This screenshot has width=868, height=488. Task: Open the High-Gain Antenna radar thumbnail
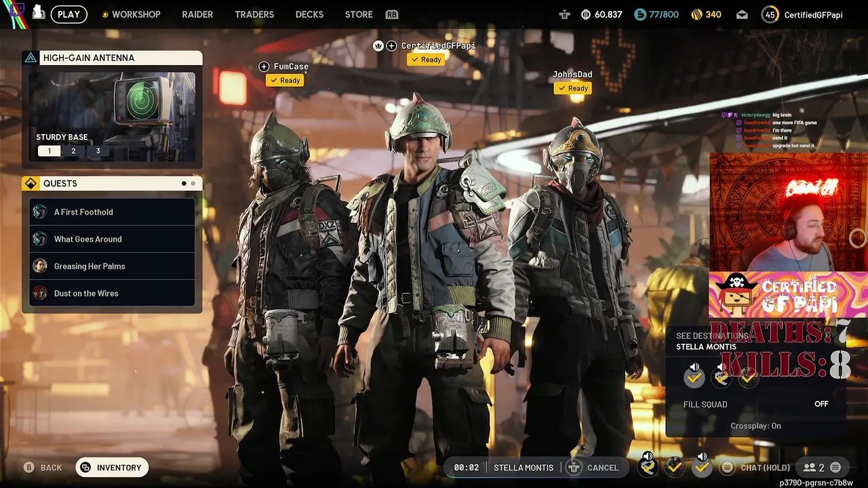tap(112, 116)
